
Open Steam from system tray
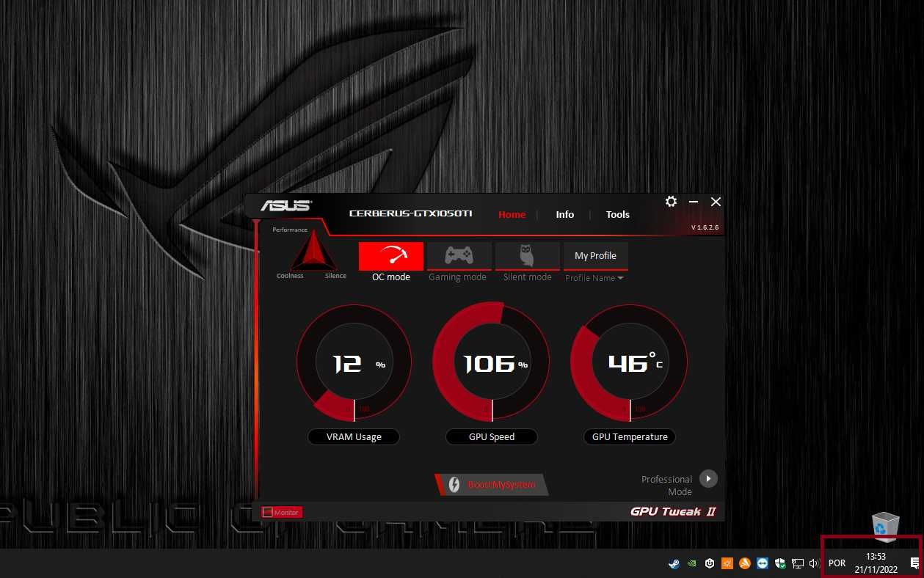coord(673,563)
